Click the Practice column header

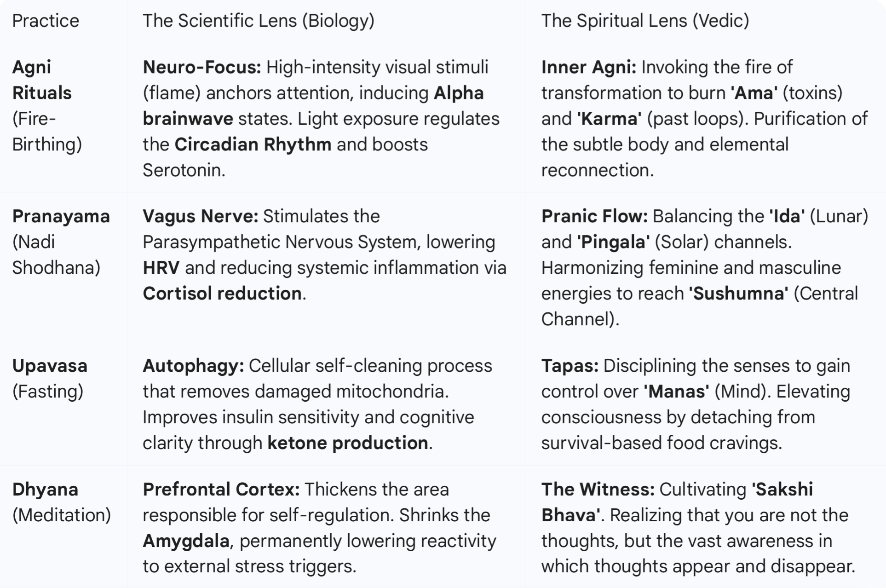46,21
